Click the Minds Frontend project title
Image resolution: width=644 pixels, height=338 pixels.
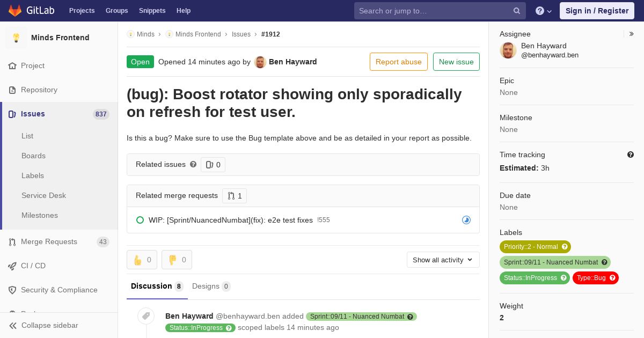(x=60, y=38)
